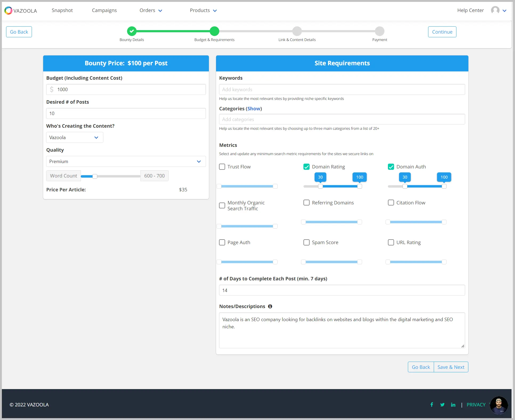515x420 pixels.
Task: Enable Monthly Organic Search Traffic metric
Action: (222, 205)
